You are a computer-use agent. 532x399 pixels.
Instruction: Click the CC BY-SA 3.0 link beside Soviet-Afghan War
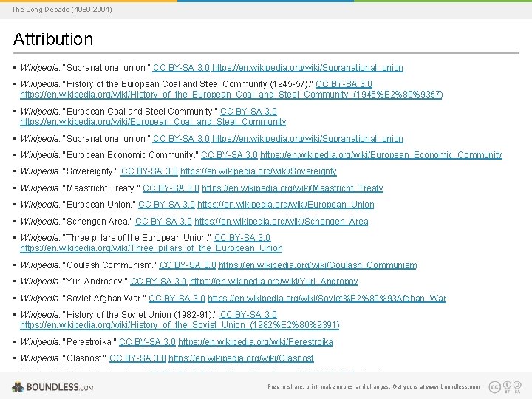[x=177, y=299]
